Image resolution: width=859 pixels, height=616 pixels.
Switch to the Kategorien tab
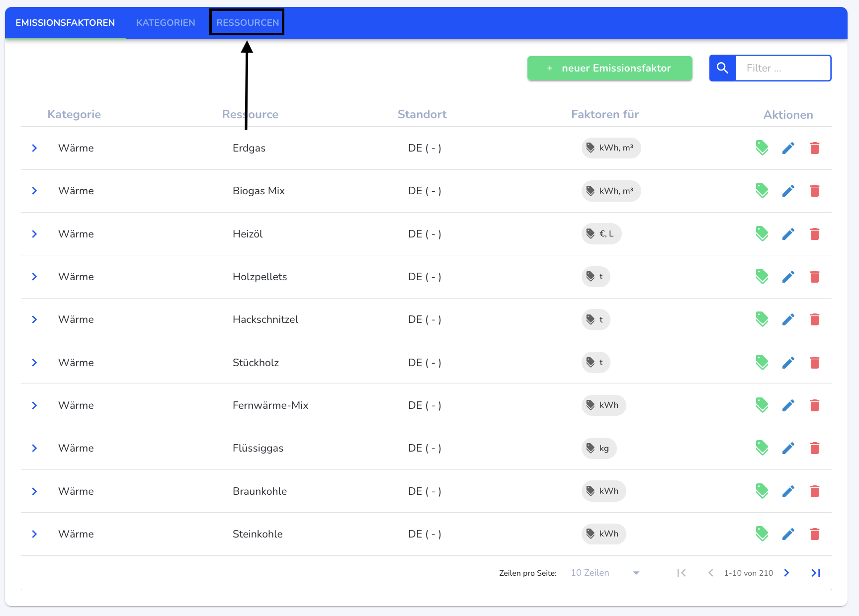(166, 23)
